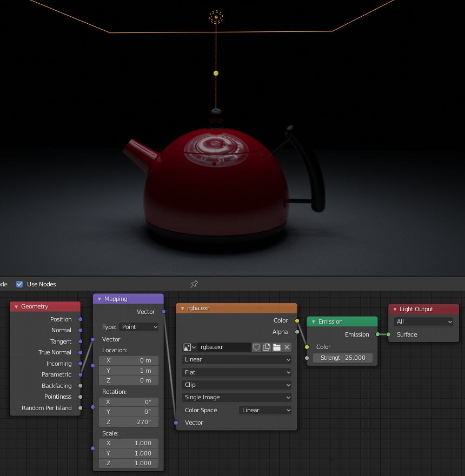Open the Linear interpolation dropdown
The image size is (465, 476).
(237, 359)
